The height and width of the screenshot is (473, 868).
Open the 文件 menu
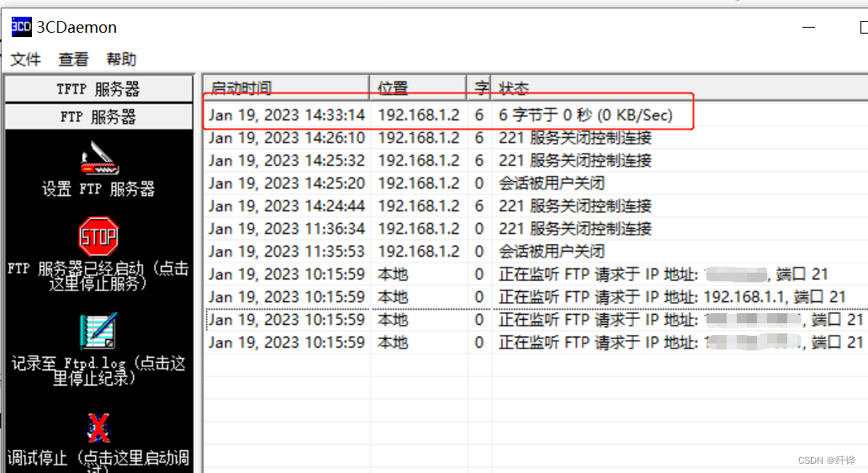(25, 59)
